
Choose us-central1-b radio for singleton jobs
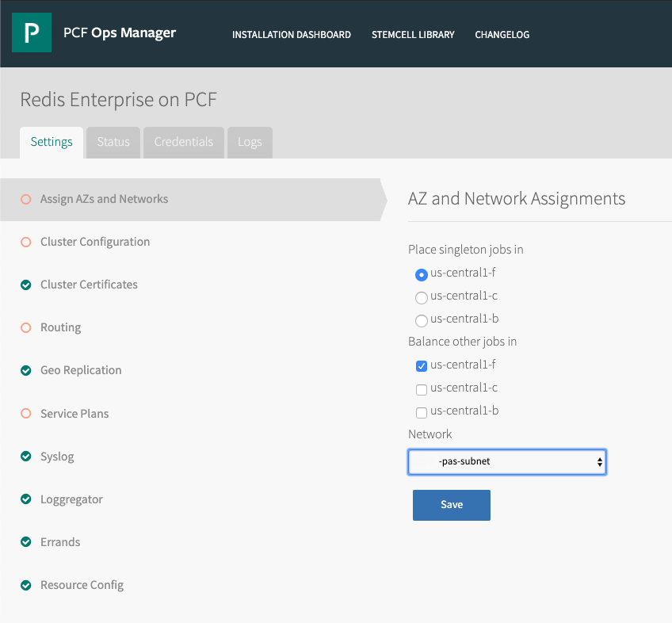422,320
